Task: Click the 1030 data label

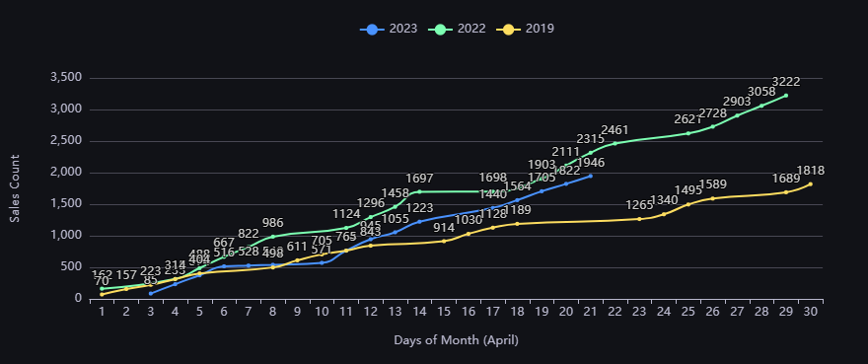Action: (x=468, y=220)
